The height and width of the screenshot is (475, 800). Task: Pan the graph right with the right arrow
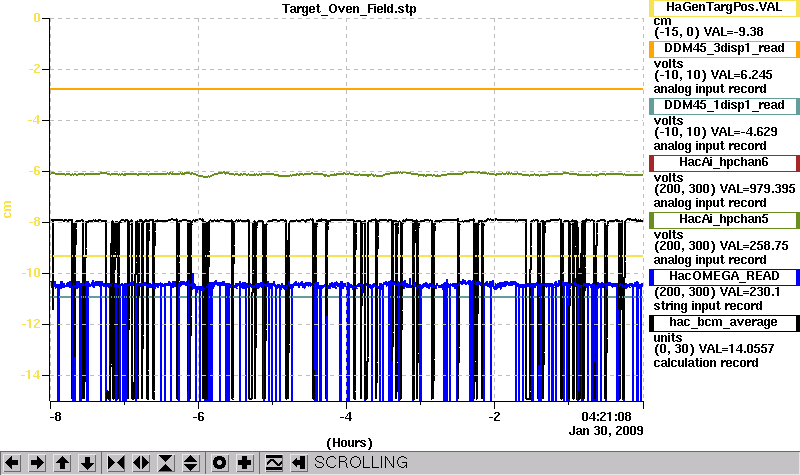pyautogui.click(x=37, y=463)
